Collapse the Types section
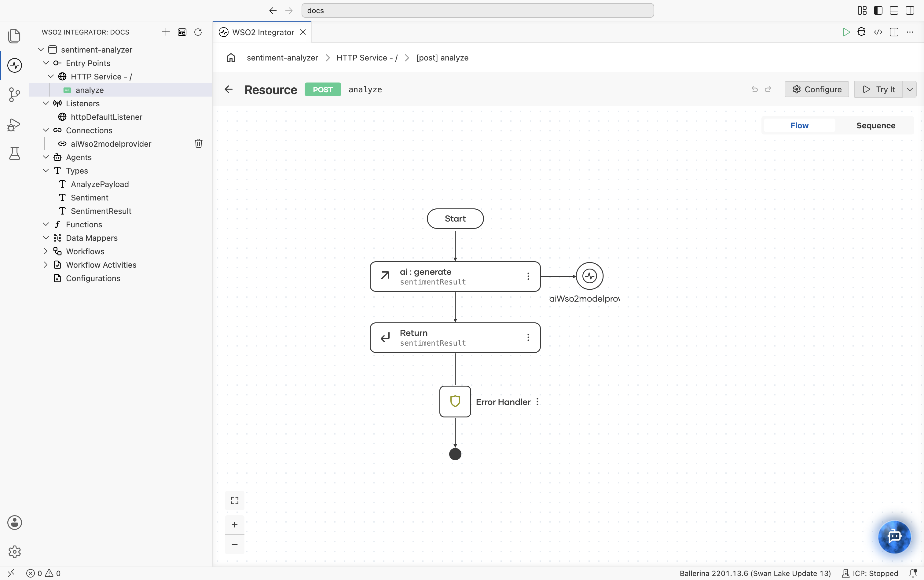The height and width of the screenshot is (580, 924). (x=46, y=170)
